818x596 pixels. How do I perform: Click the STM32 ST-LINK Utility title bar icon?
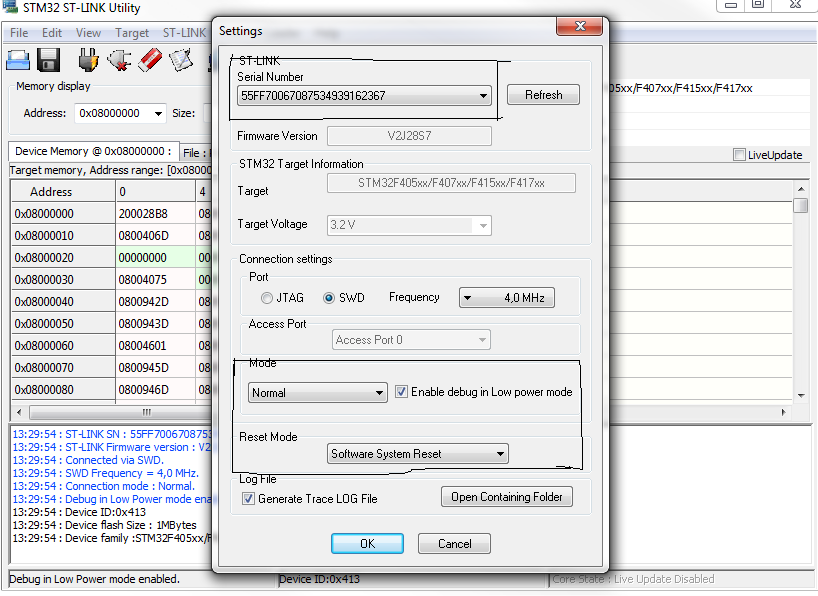(x=10, y=7)
